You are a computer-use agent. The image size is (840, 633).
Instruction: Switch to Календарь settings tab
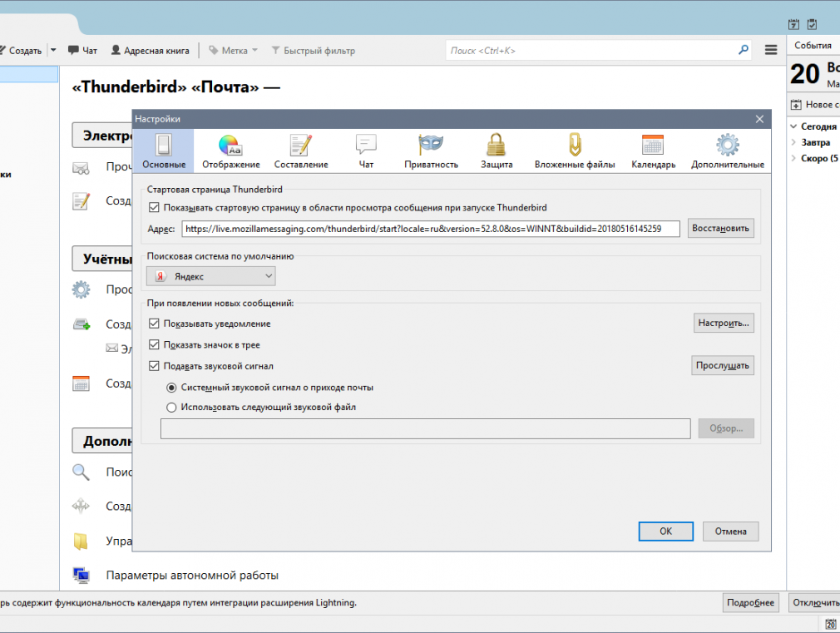pos(653,151)
